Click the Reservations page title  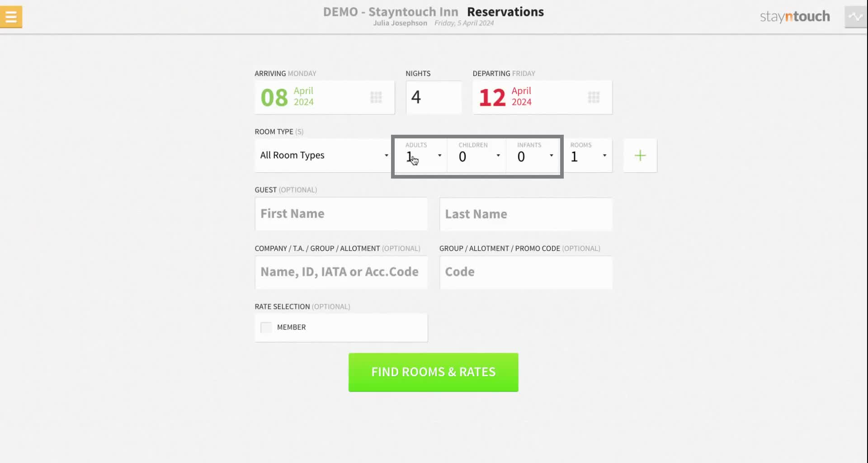point(505,12)
